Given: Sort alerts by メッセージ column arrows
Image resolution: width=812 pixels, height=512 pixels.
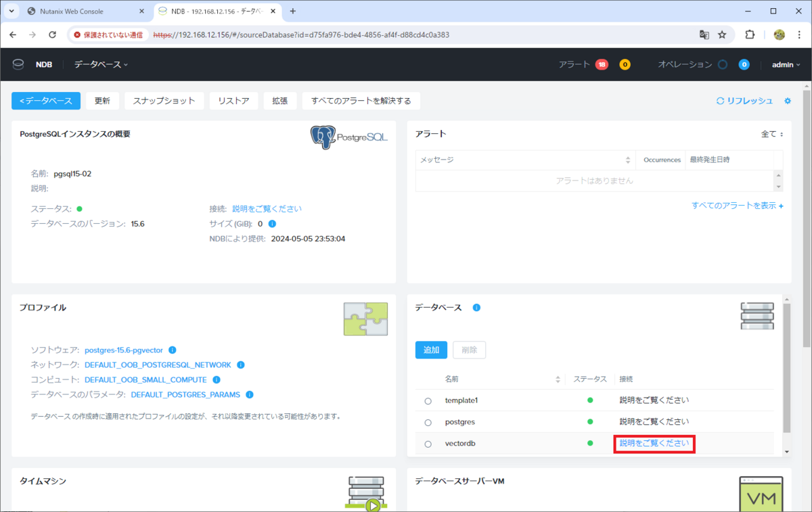Looking at the screenshot, I should (x=627, y=160).
